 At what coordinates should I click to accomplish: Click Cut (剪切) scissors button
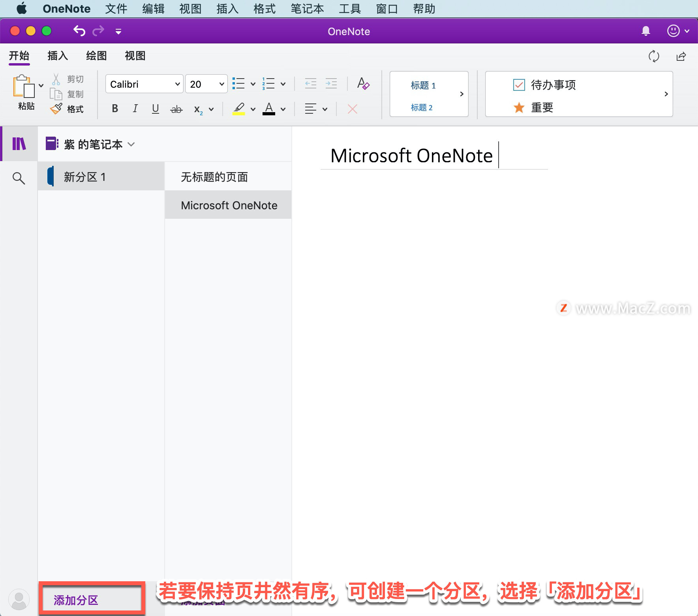point(68,79)
